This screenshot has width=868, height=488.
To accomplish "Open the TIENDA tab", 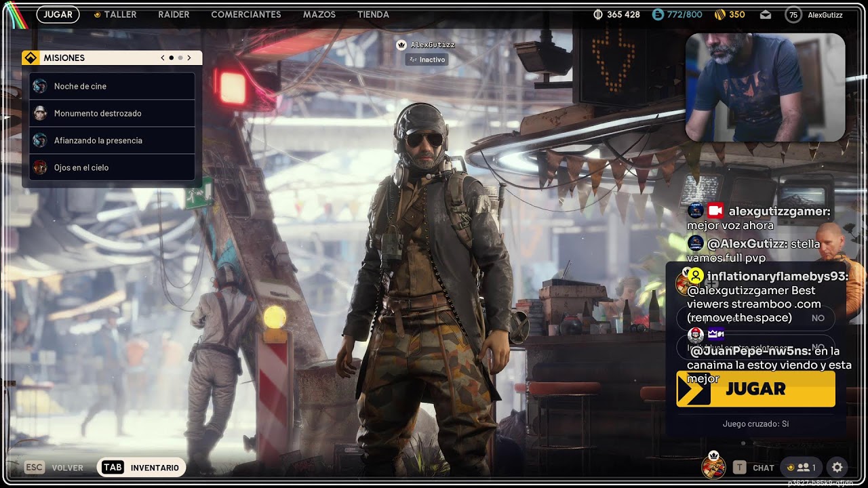I will [x=373, y=14].
